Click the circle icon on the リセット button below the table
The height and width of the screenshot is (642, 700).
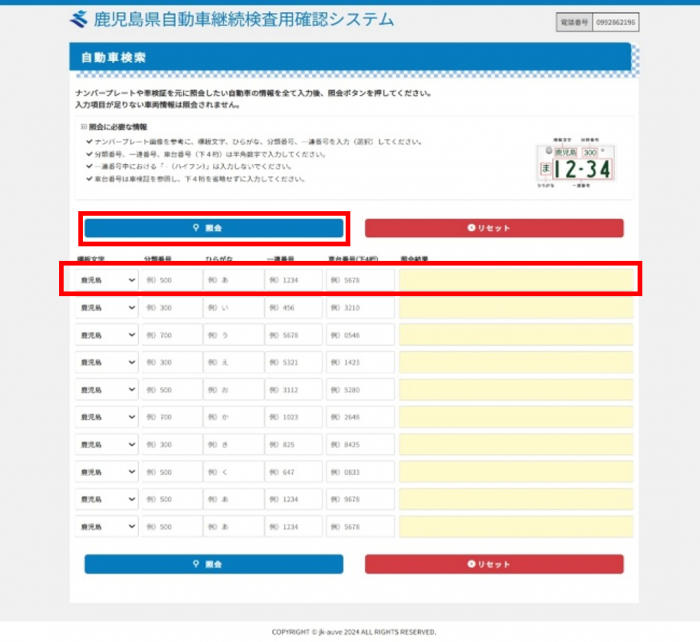pyautogui.click(x=471, y=564)
